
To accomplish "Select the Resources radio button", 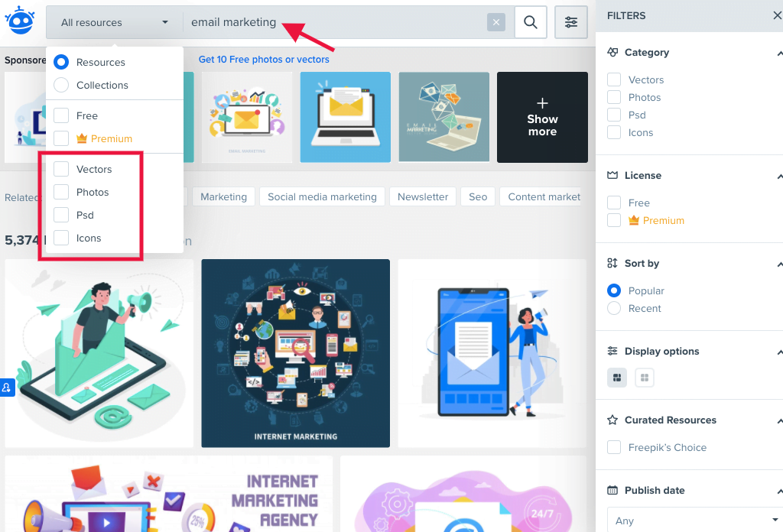I will point(61,62).
